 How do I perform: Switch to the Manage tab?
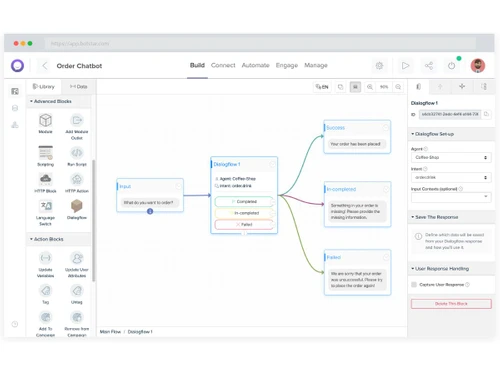[316, 65]
